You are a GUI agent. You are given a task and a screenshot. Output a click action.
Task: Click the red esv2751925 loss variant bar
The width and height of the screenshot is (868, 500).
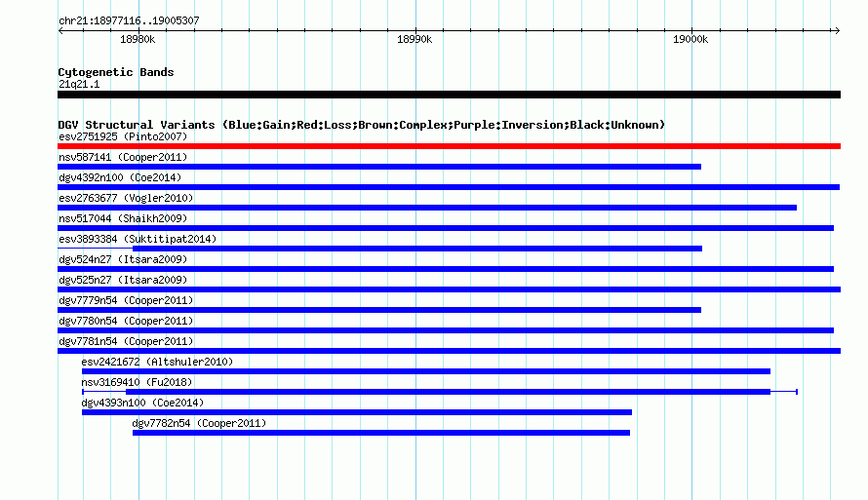coord(449,146)
